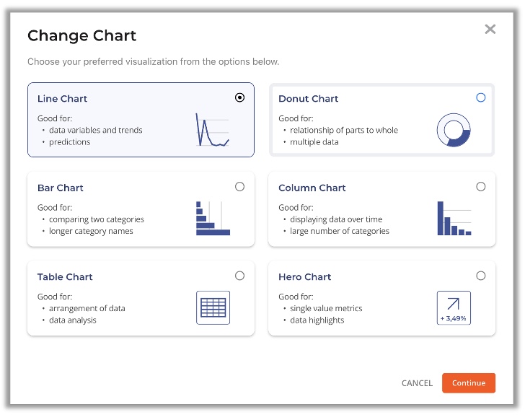Click the CANCEL button
This screenshot has width=525, height=420.
417,383
